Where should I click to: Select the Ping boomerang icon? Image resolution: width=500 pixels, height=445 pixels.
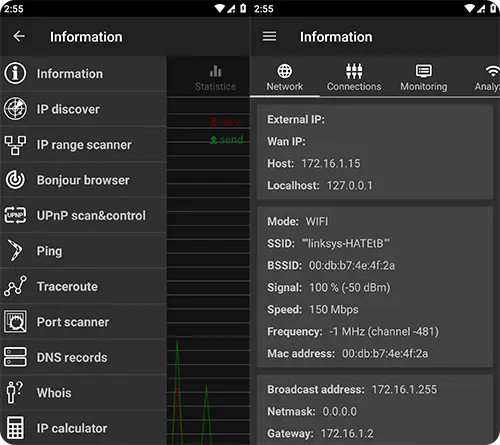pos(15,251)
